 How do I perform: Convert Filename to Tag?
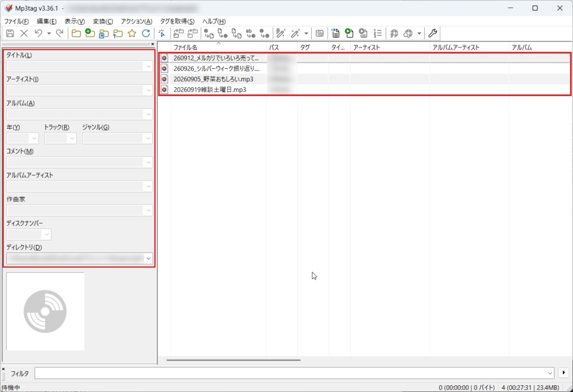point(223,34)
